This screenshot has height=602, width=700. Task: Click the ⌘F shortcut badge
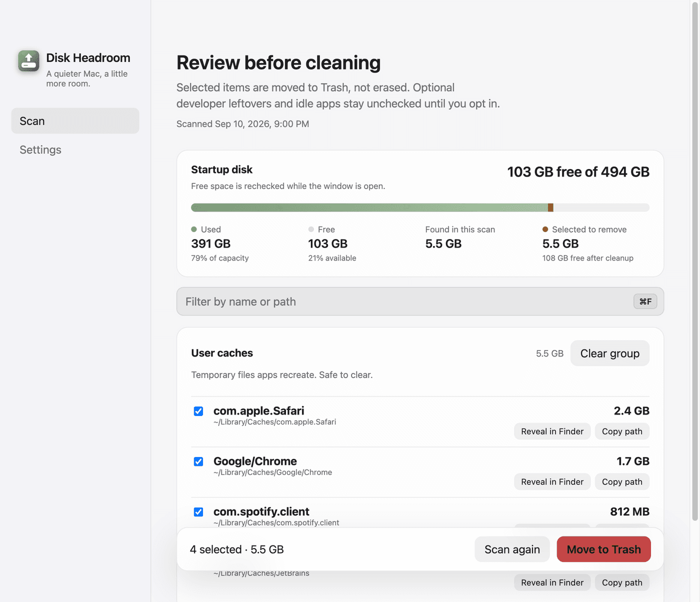(645, 301)
